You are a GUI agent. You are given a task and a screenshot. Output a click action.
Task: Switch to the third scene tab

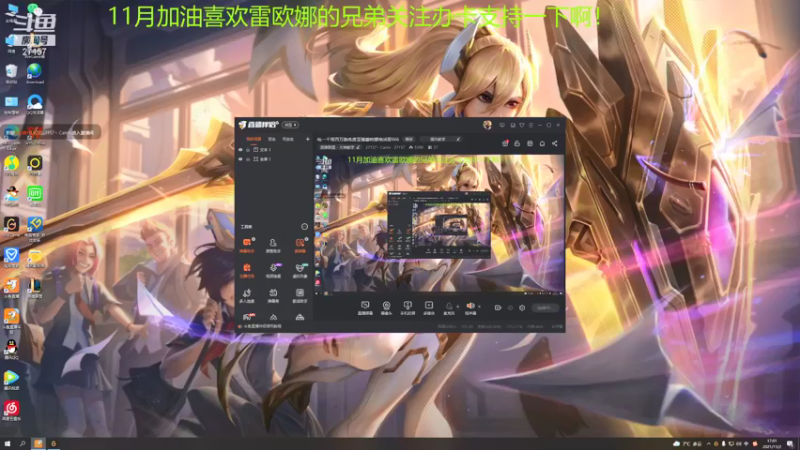coord(288,139)
